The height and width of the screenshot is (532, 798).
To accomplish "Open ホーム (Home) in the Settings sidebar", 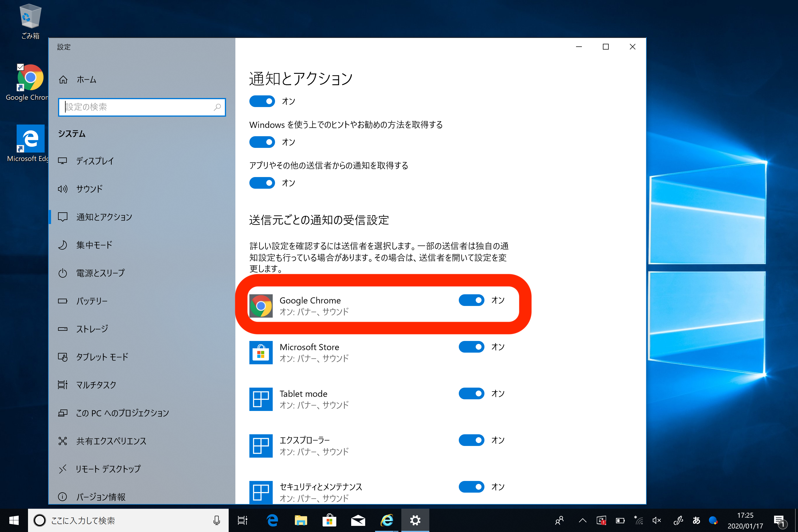I will tap(77, 80).
